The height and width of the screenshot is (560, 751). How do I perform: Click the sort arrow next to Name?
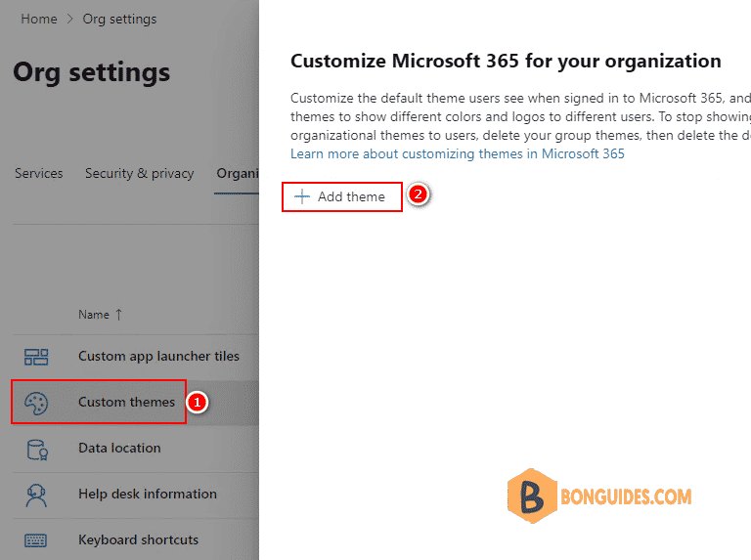pyautogui.click(x=118, y=315)
